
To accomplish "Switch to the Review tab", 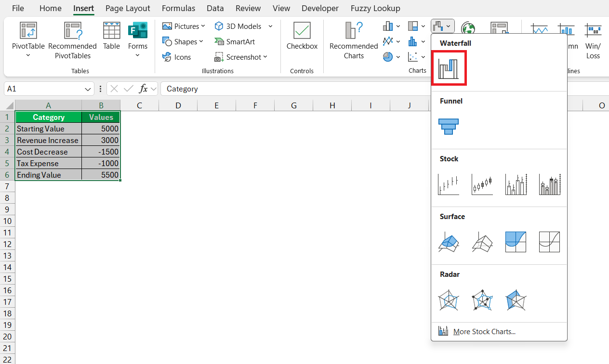I will tap(248, 8).
